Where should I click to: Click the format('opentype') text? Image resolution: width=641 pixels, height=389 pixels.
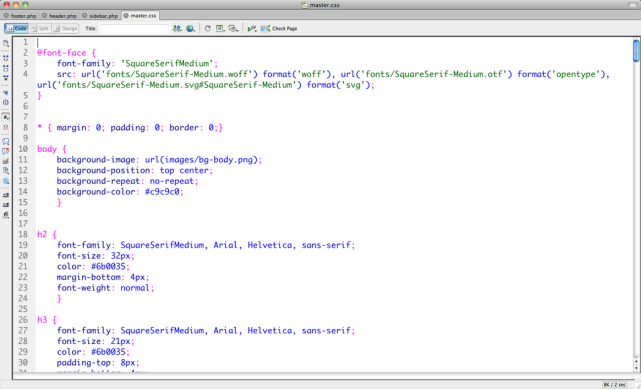click(x=562, y=74)
